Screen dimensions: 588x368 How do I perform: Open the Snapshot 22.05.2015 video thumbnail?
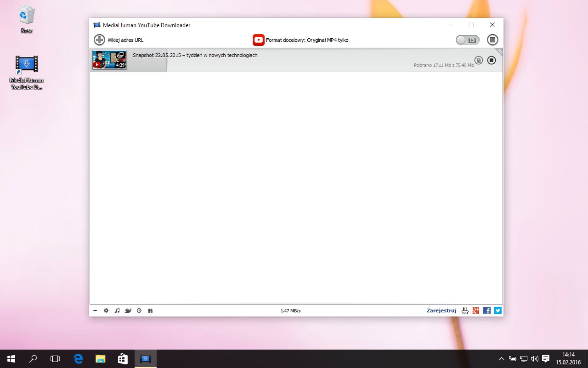pyautogui.click(x=109, y=60)
